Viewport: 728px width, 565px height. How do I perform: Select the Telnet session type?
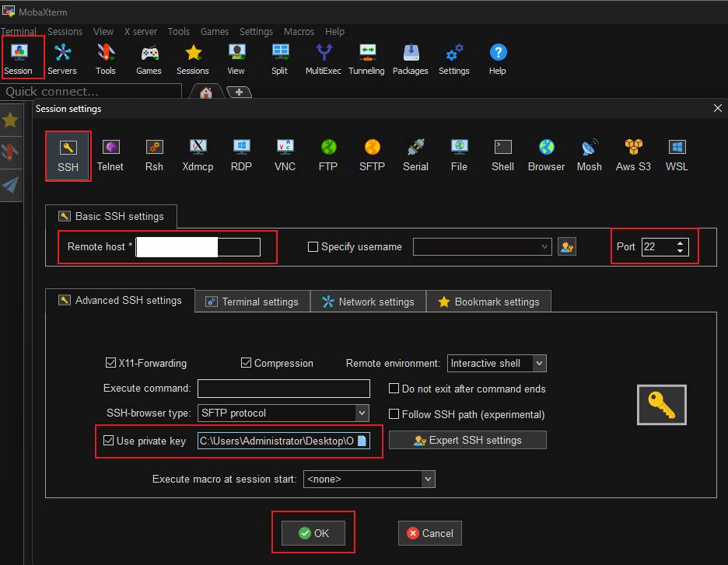(110, 156)
